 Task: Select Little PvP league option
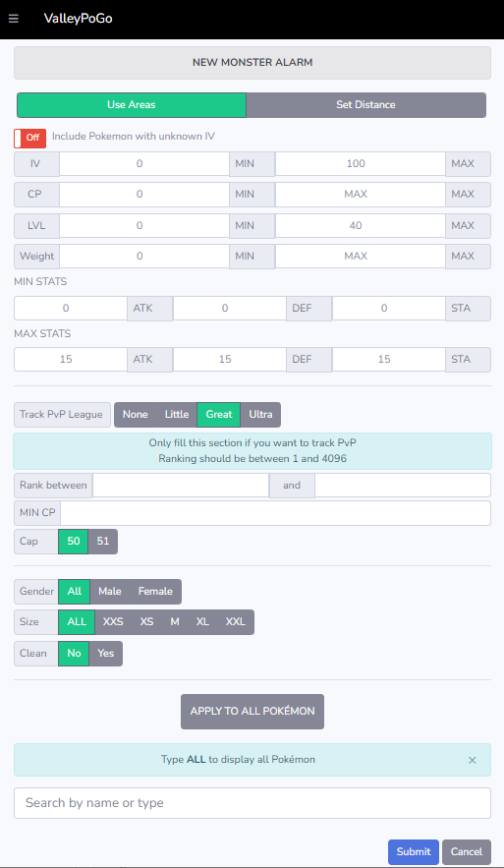(x=177, y=414)
